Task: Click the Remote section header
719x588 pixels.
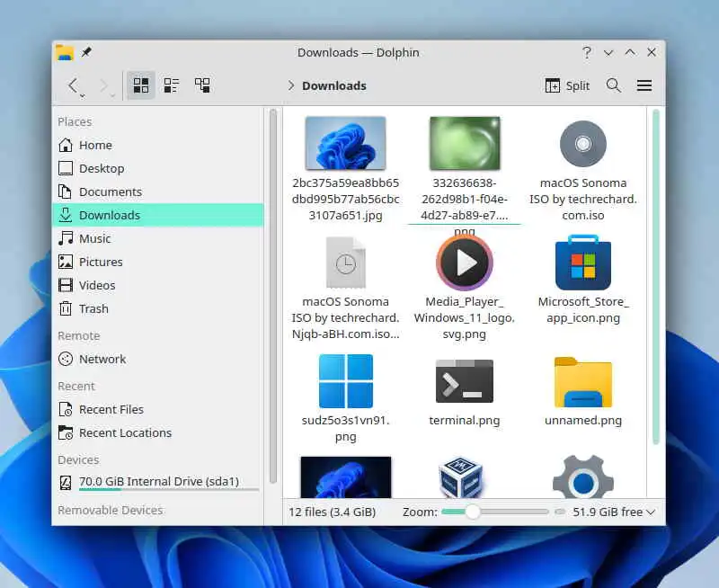Action: [x=79, y=335]
